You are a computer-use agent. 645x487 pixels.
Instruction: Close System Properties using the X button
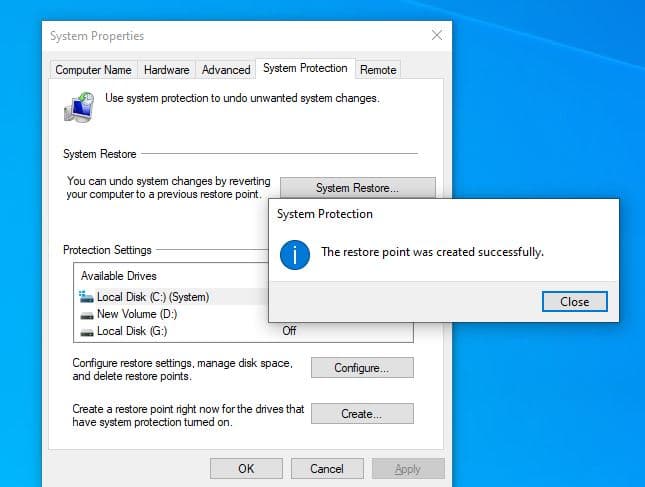click(436, 36)
